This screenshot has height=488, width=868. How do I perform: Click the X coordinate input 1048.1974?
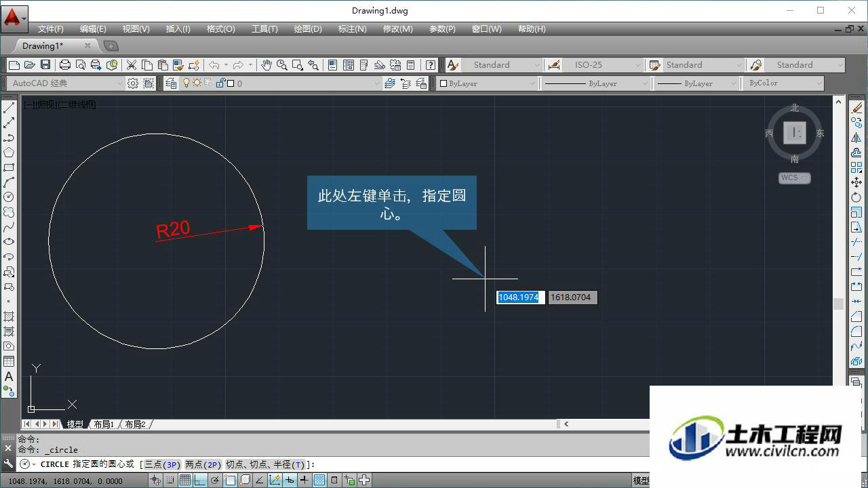coord(520,298)
